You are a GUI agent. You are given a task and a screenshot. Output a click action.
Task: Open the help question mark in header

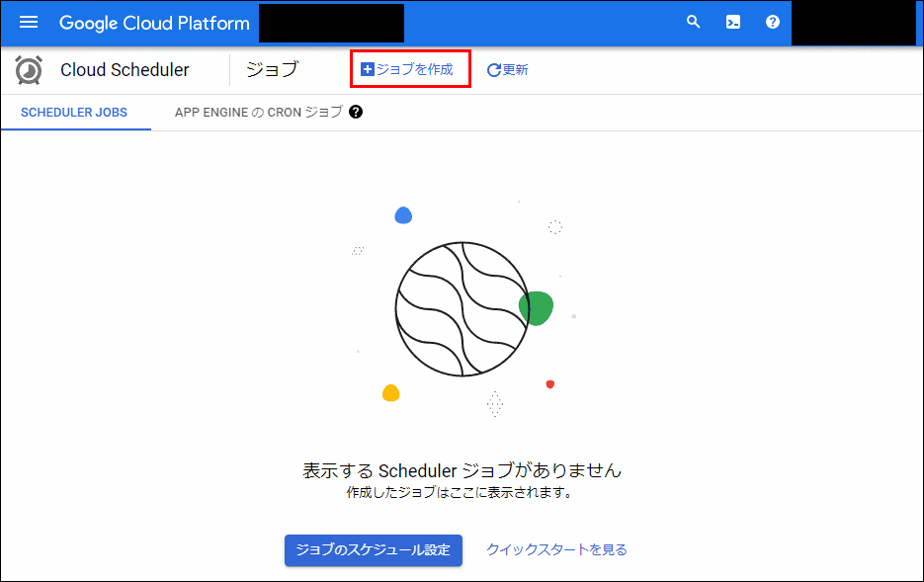point(773,23)
